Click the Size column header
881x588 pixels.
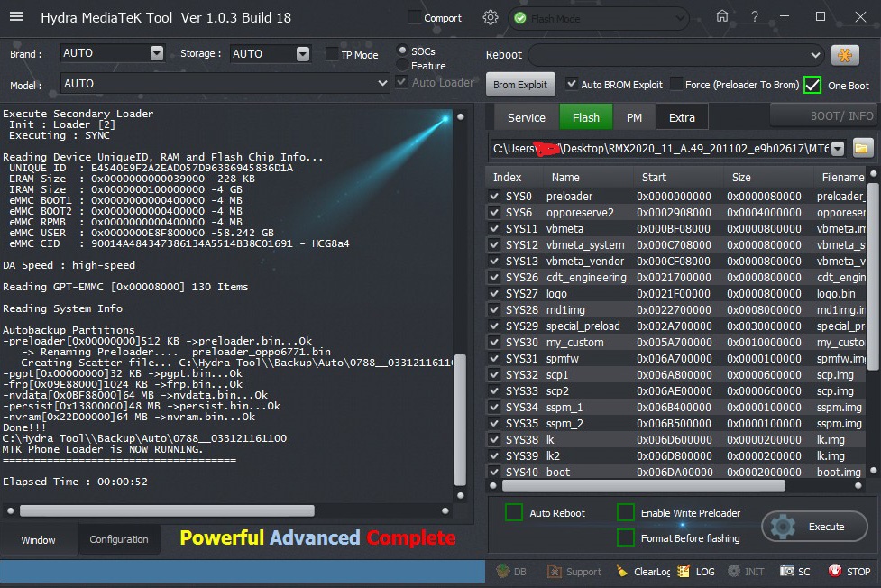pos(741,177)
